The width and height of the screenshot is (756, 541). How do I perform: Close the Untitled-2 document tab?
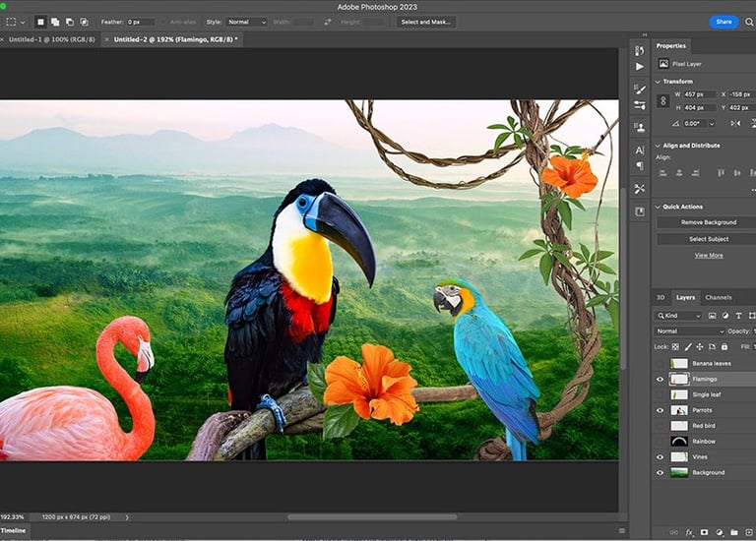(106, 40)
